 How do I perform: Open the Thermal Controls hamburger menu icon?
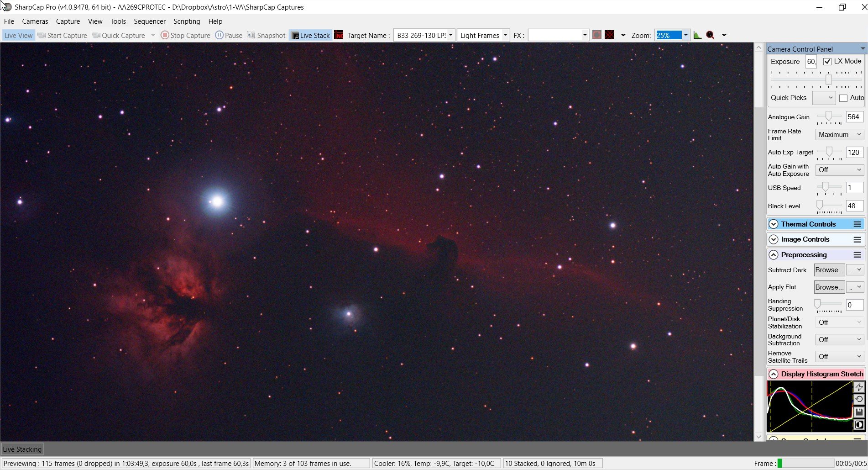coord(858,224)
